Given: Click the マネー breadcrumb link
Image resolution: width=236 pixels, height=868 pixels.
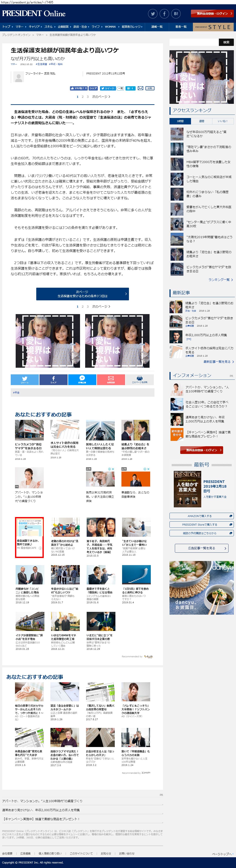Looking at the screenshot, I should [x=40, y=35].
